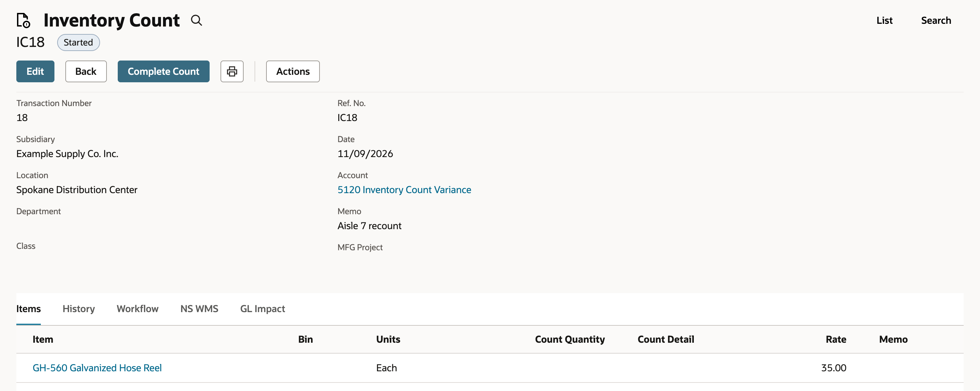Click the Started status badge
980x391 pixels.
[78, 42]
